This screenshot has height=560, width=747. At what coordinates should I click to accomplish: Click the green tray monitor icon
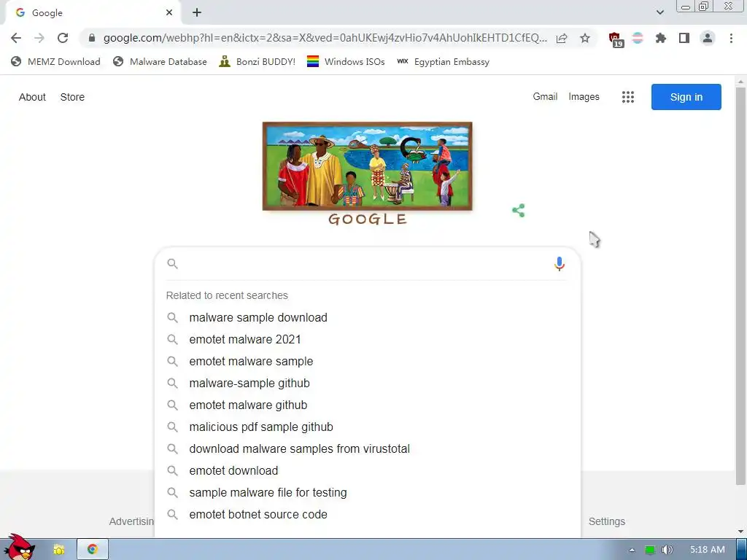pos(650,550)
